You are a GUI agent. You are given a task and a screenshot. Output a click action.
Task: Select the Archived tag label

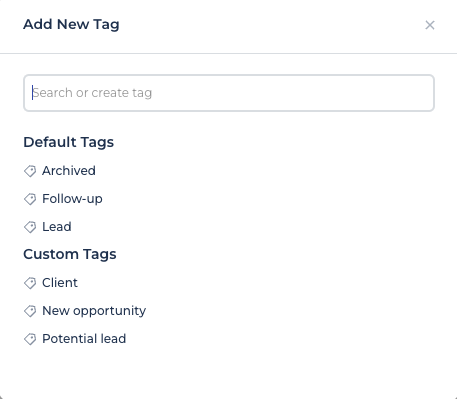tap(69, 171)
